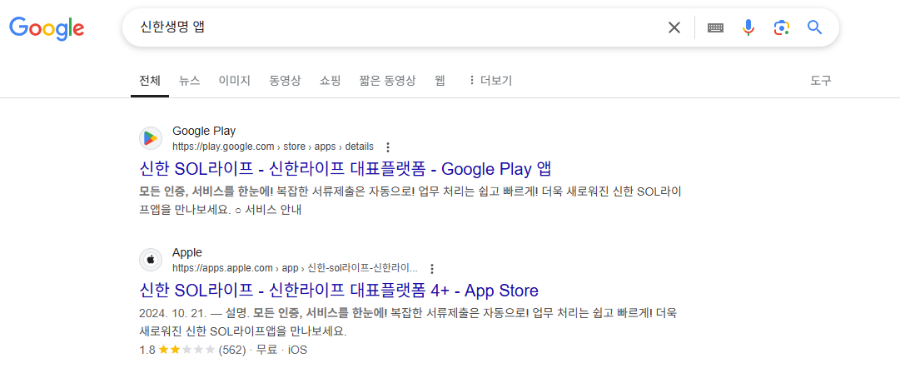Open options menu for Apple result
900x371 pixels.
[432, 268]
